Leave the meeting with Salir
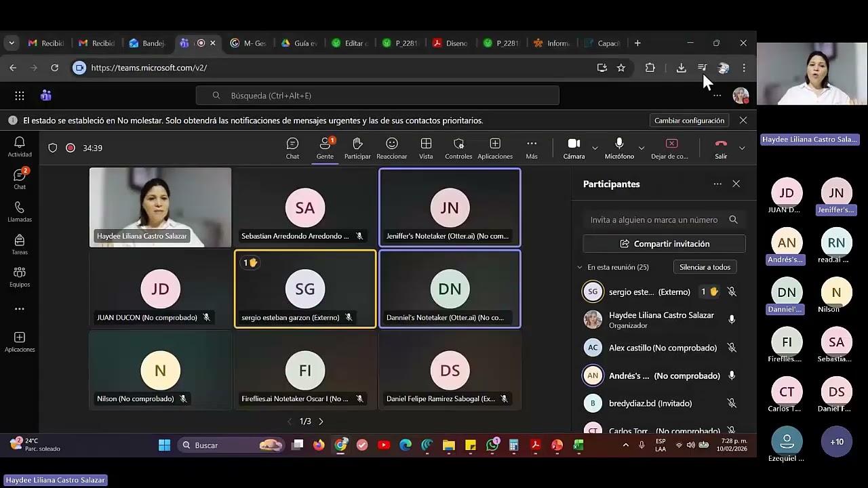The width and height of the screenshot is (868, 488). 721,148
